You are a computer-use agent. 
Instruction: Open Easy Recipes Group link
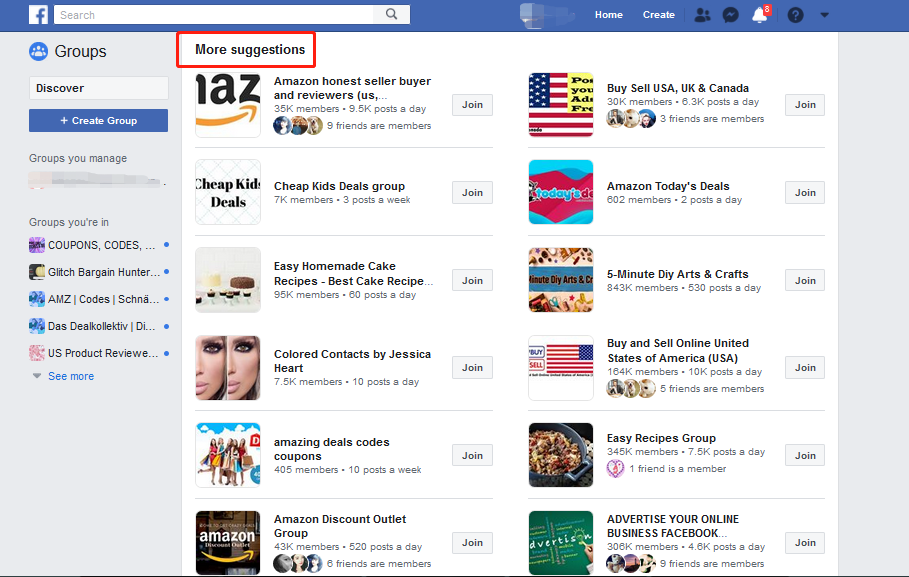pos(661,438)
